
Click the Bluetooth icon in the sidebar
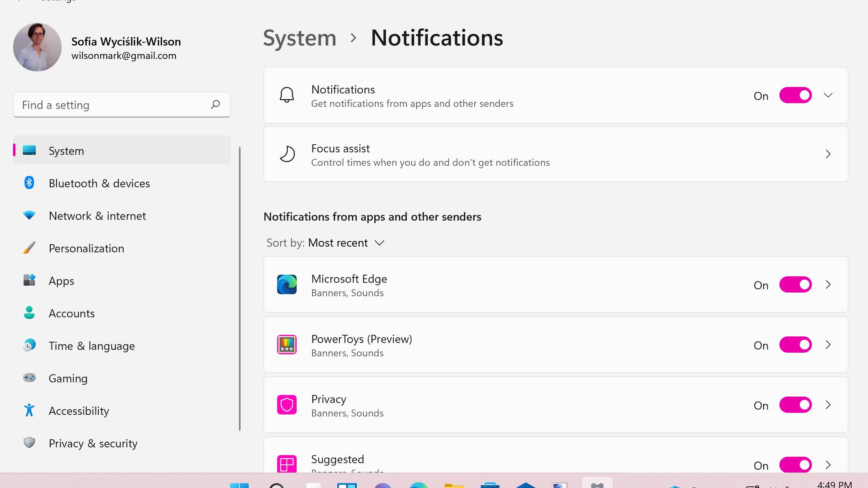coord(29,183)
